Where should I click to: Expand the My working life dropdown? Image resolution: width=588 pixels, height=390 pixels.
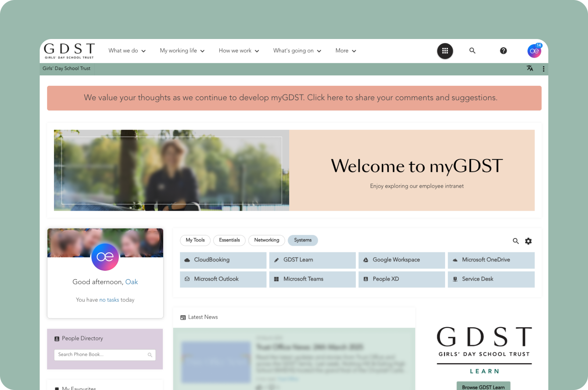(x=182, y=51)
